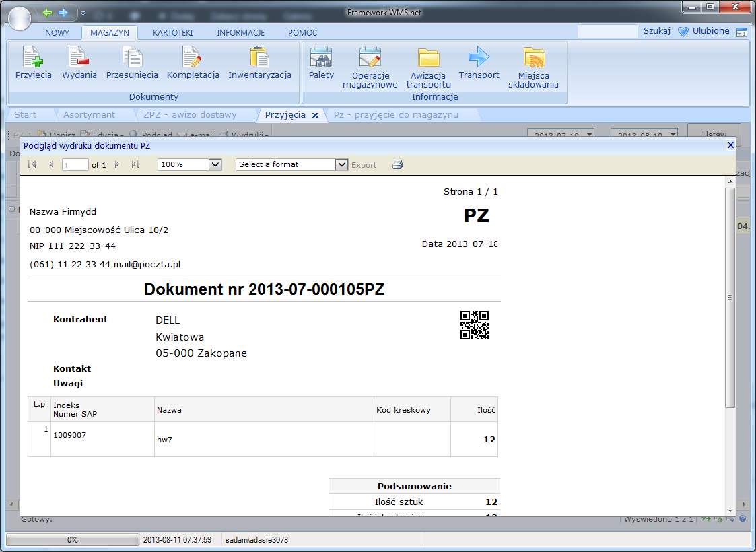Click the '1009007' index cell
This screenshot has width=756, height=552.
tap(69, 435)
